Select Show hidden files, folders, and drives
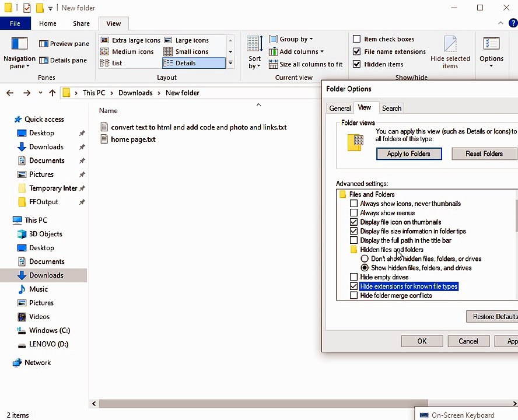Image resolution: width=518 pixels, height=420 pixels. pos(365,268)
